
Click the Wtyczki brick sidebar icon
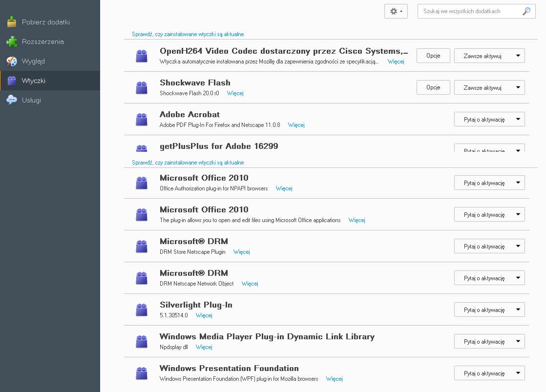pos(12,81)
